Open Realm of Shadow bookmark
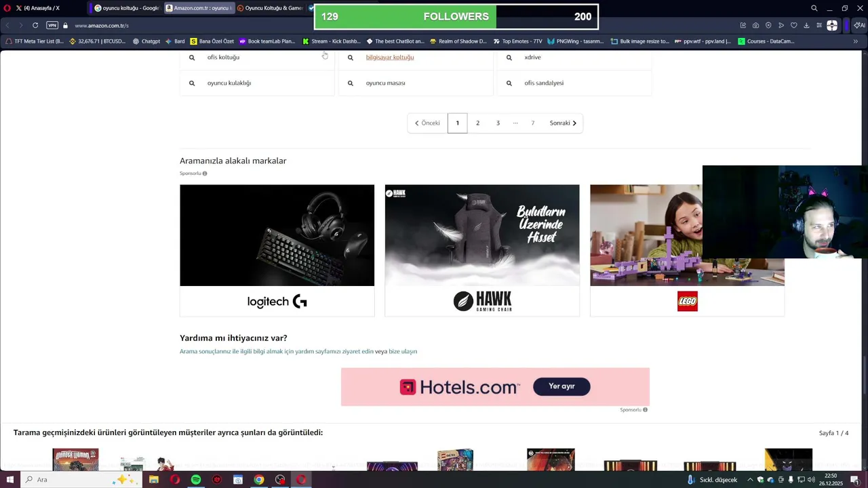Screen dimensions: 868x488 [x=458, y=41]
